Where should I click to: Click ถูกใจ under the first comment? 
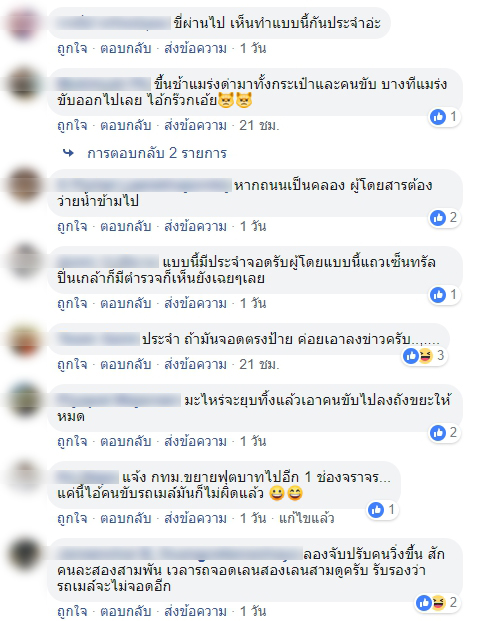pyautogui.click(x=72, y=49)
